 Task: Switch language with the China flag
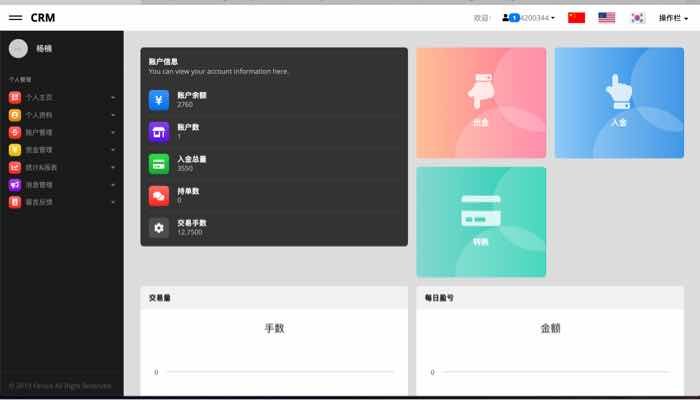(x=576, y=18)
